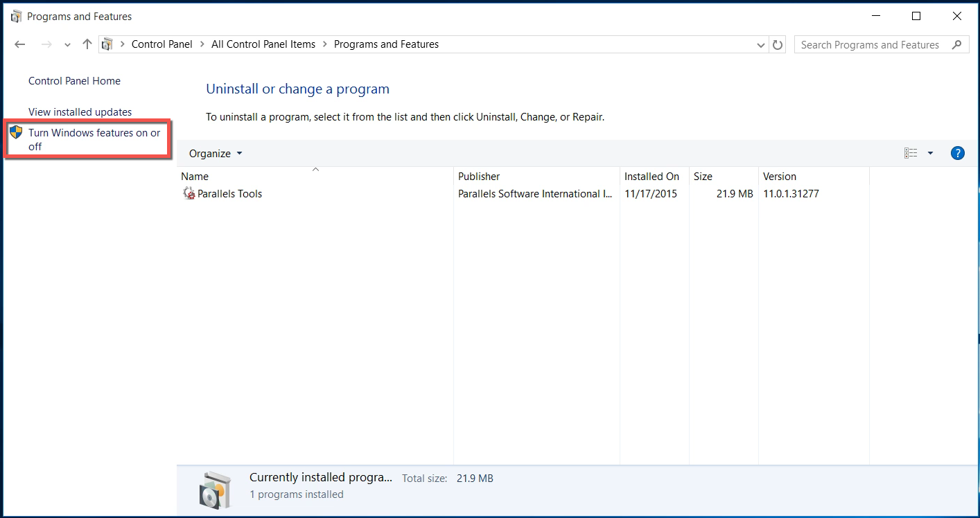Expand chevron after Control Panel breadcrumb

click(x=202, y=44)
